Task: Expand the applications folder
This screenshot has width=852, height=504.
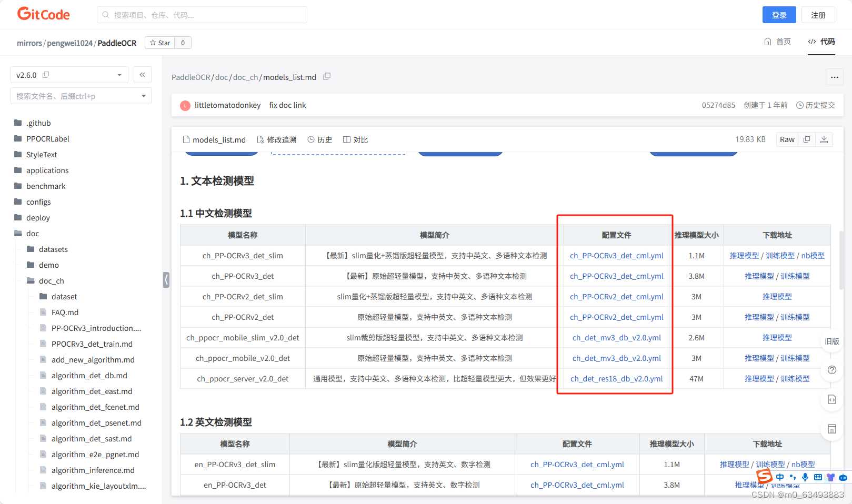Action: (x=47, y=170)
